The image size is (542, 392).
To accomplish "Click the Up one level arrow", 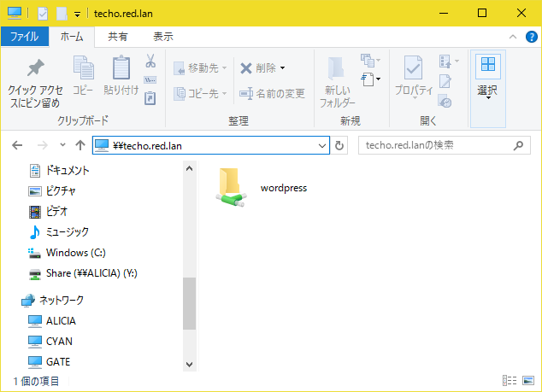I will [80, 145].
